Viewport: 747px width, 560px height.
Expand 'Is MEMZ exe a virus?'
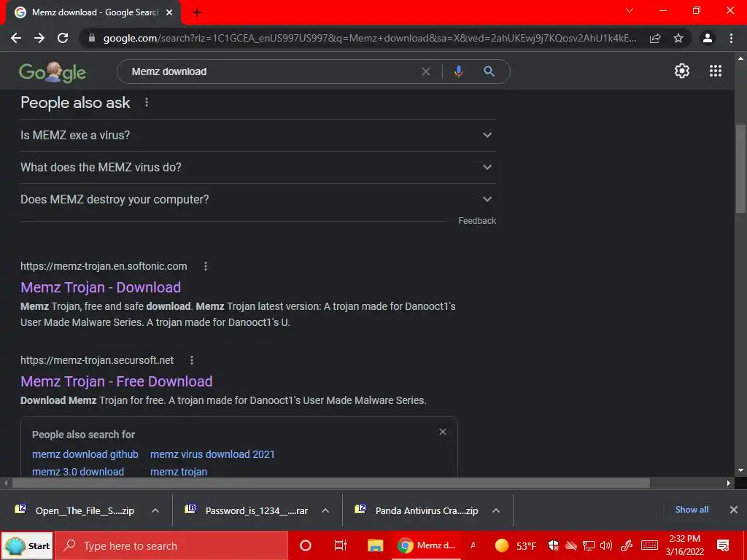point(258,135)
